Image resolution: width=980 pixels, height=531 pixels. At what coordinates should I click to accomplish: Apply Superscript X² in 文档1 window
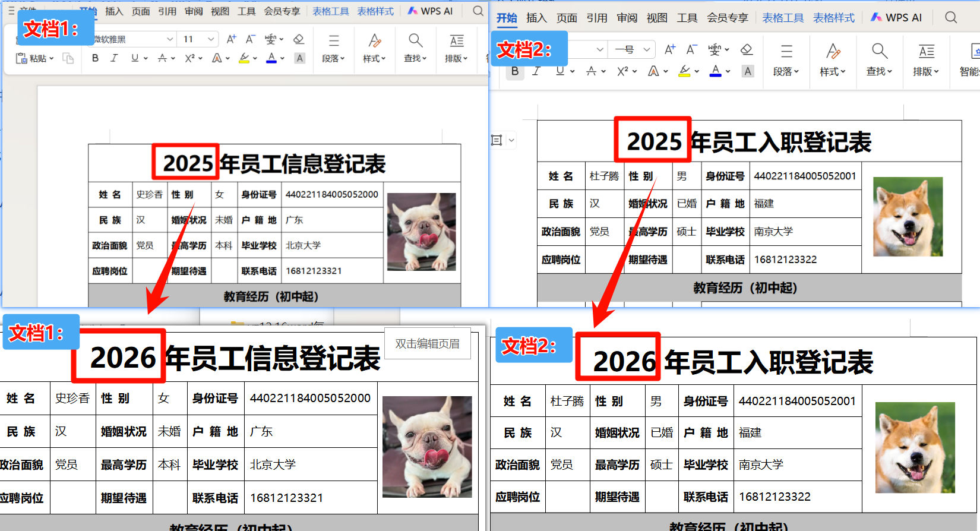point(190,58)
